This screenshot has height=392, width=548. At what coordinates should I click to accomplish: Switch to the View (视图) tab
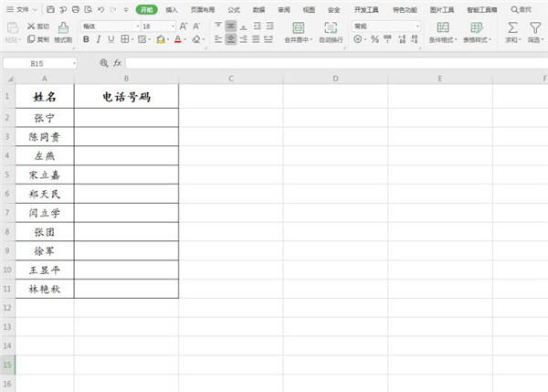pyautogui.click(x=309, y=10)
